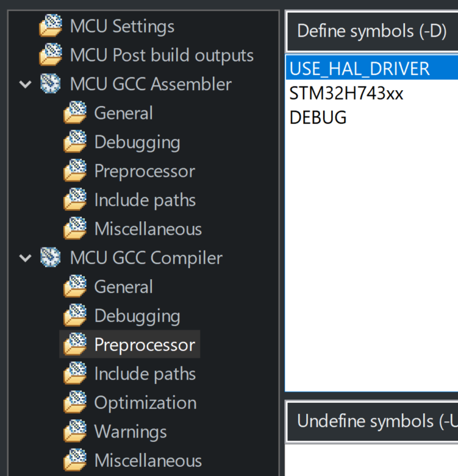Open Assembler Include paths page
This screenshot has height=476, width=458.
click(145, 200)
